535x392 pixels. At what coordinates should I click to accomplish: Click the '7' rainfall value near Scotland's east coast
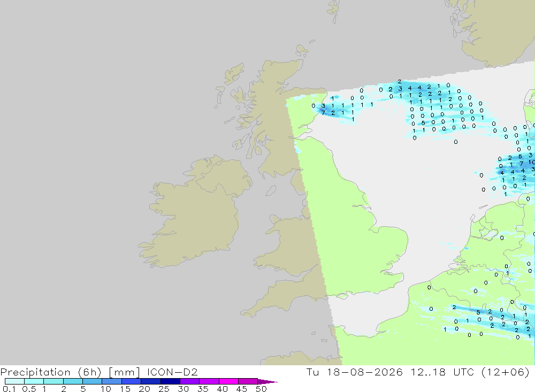pyautogui.click(x=323, y=113)
